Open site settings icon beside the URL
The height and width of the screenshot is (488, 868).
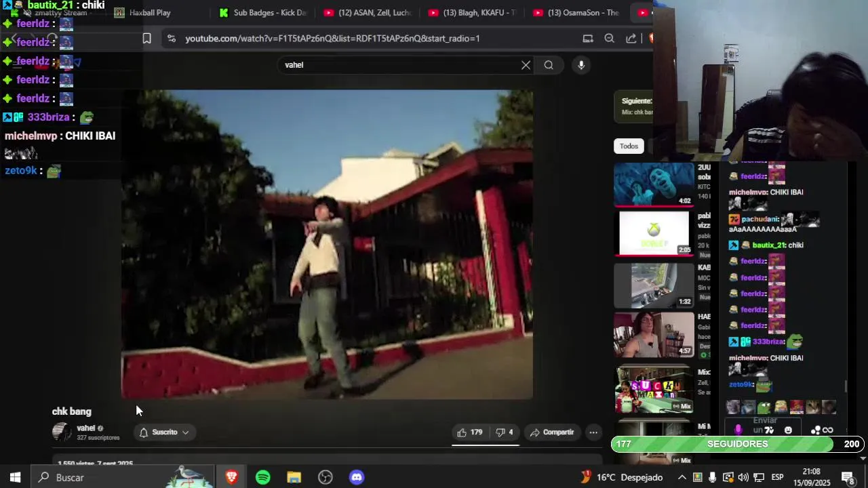[x=171, y=39]
